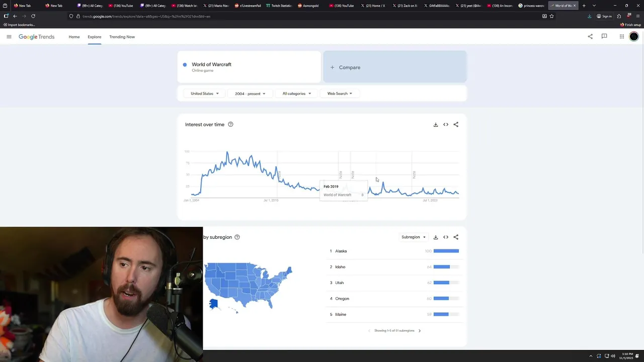Open the All categories dropdown
The image size is (644, 362).
296,94
